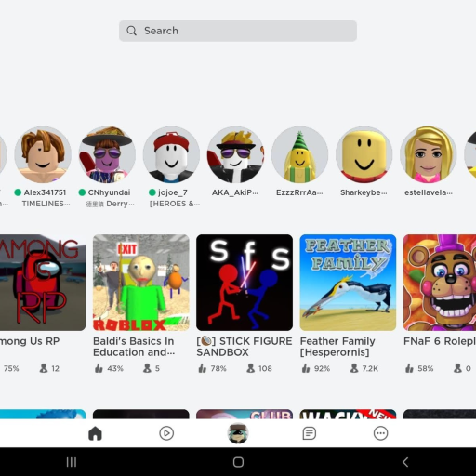Screen dimensions: 476x476
Task: Open CNhyundai's friend avatar
Action: 107,154
